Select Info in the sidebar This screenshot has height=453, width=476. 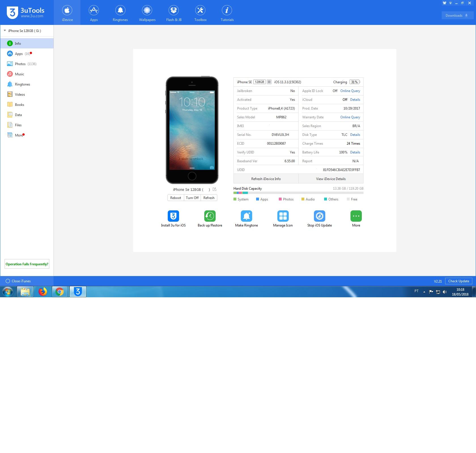tap(27, 43)
